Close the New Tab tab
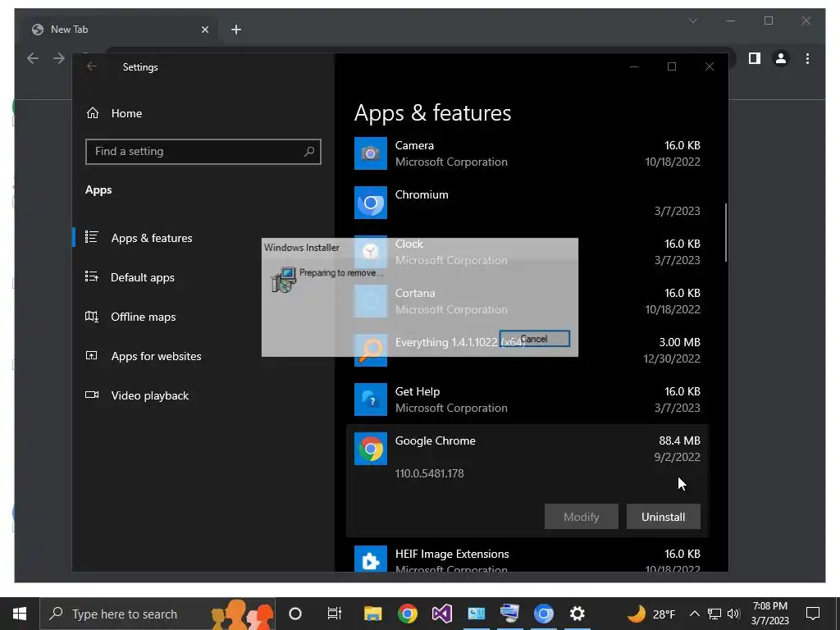This screenshot has width=840, height=630. point(204,30)
